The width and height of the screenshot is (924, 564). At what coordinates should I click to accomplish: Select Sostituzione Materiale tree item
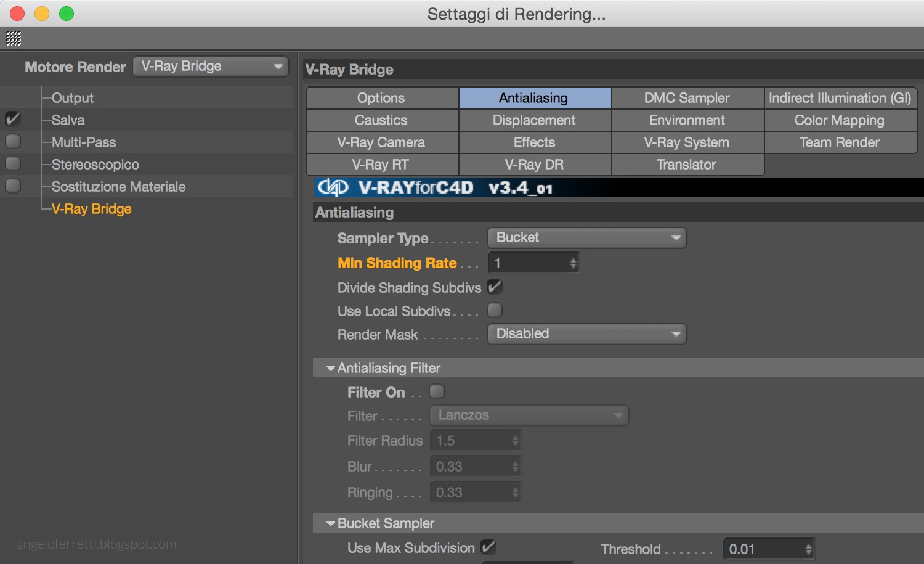(x=118, y=187)
